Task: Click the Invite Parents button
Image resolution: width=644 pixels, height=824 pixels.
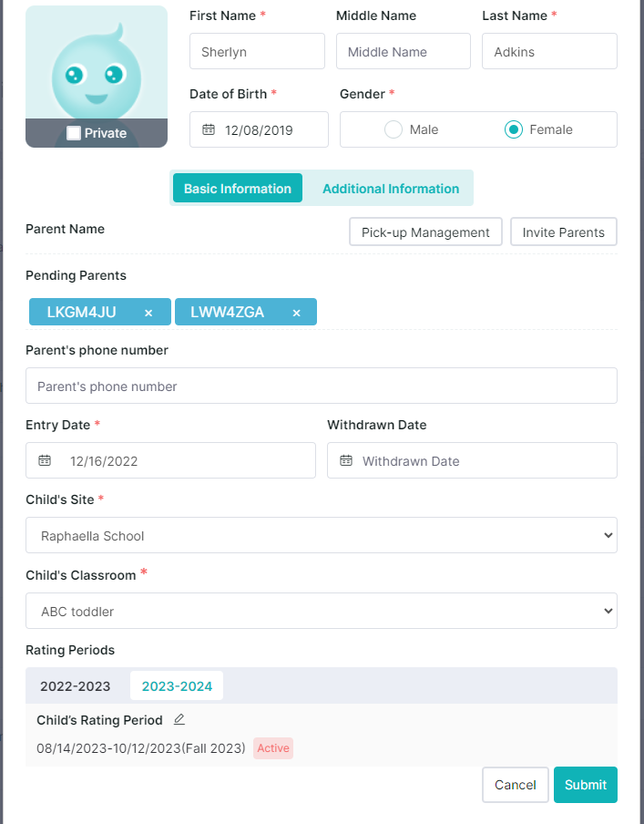Action: click(564, 232)
